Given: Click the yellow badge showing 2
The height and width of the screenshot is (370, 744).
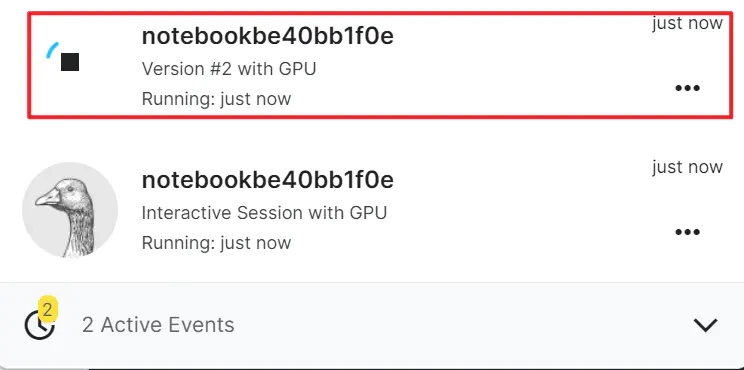Looking at the screenshot, I should pos(47,310).
